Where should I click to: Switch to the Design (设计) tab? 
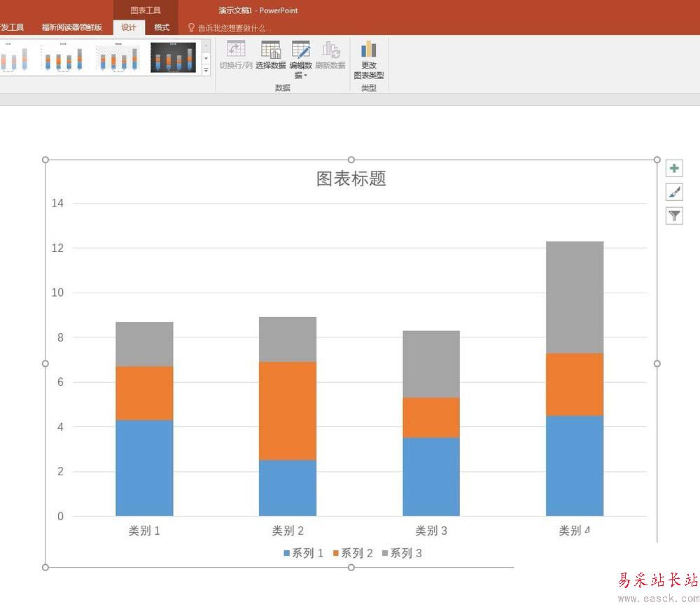[129, 27]
